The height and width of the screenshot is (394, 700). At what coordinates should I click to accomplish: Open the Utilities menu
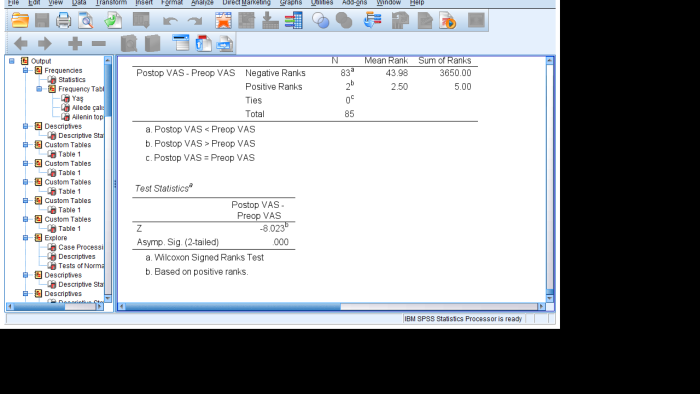pos(322,3)
